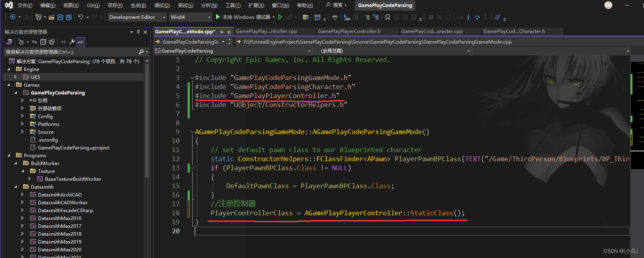Toggle Preview Selected Items in Solution Explorer
Image resolution: width=644 pixels, height=258 pixels.
pos(81,42)
